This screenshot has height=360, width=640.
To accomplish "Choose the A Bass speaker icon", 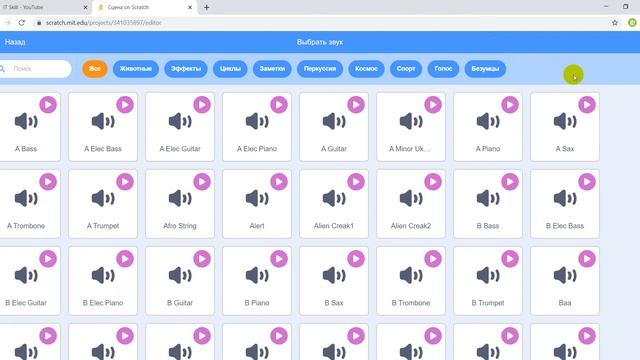I will (26, 122).
